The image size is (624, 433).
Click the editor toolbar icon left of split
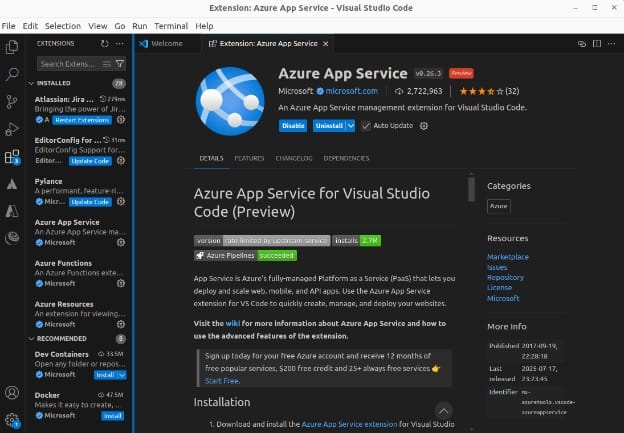(581, 44)
